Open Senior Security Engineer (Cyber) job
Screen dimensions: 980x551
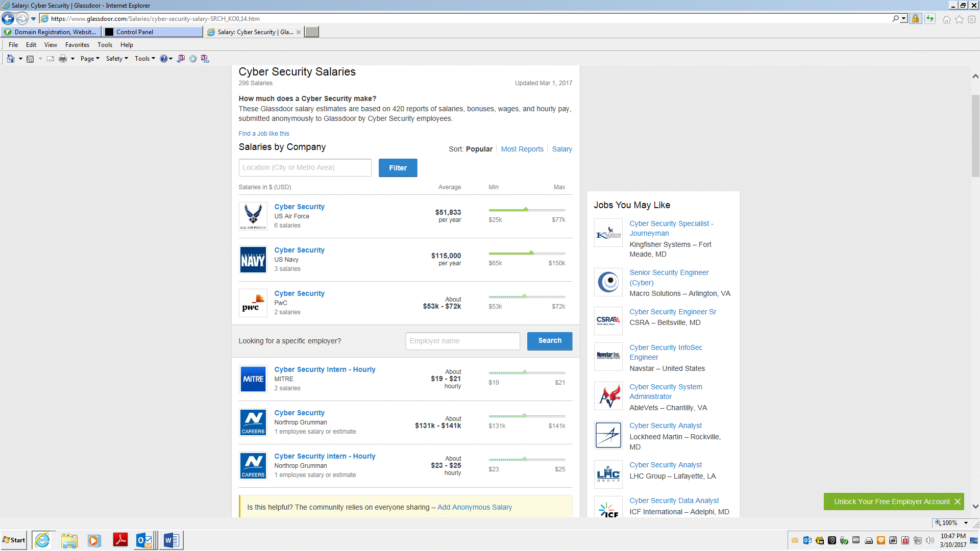point(669,278)
